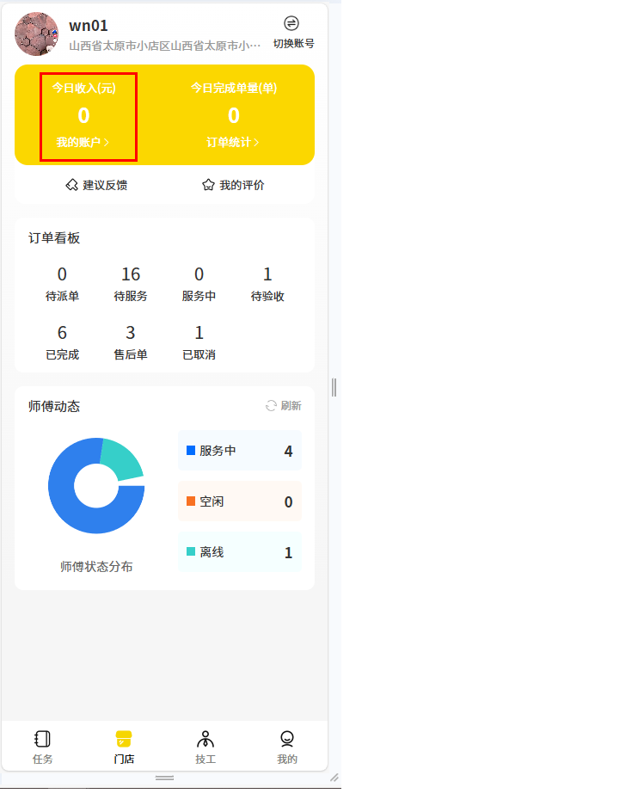The height and width of the screenshot is (812, 644).
Task: Select 服务中 row showing 4
Action: 240,451
